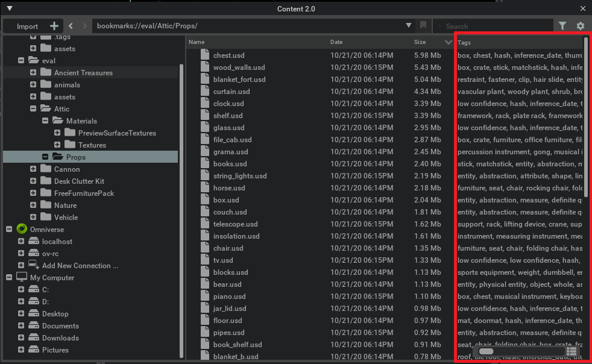Navigate back with the left arrow
Screen dimensions: 592x364
click(71, 26)
